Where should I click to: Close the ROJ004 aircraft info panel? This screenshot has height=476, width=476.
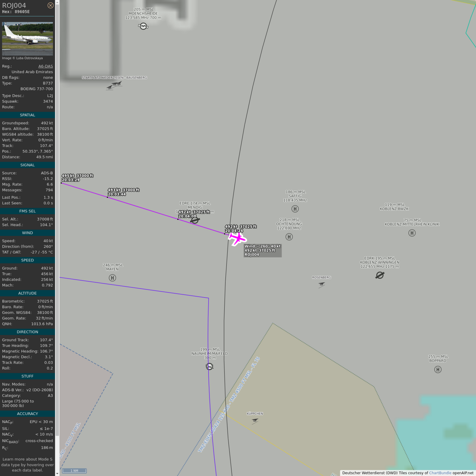point(50,5)
